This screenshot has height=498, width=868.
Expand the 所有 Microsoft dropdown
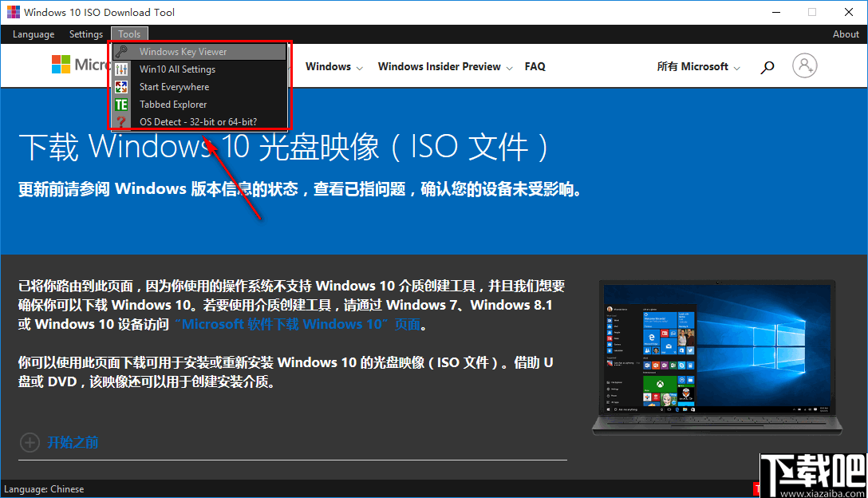tap(698, 66)
